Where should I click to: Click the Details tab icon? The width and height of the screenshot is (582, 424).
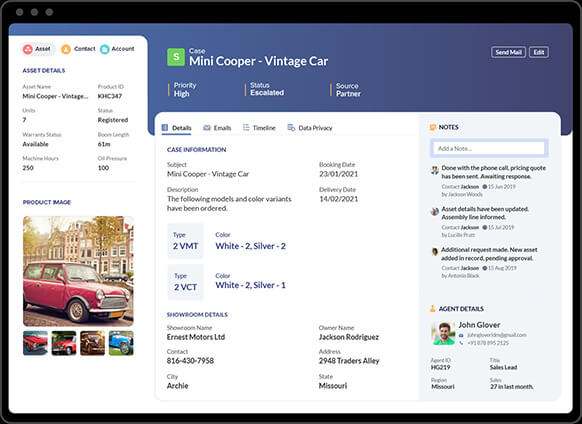click(x=165, y=128)
